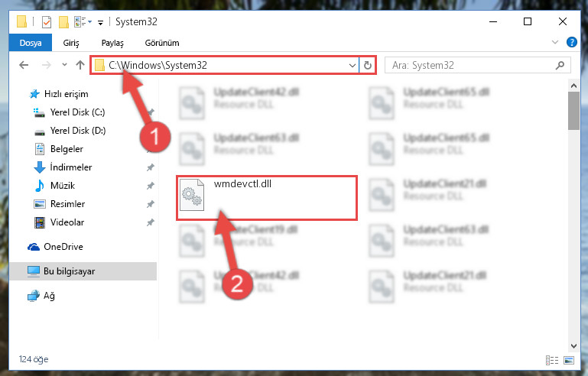Click the vertical scrollbar thumb

[573, 111]
